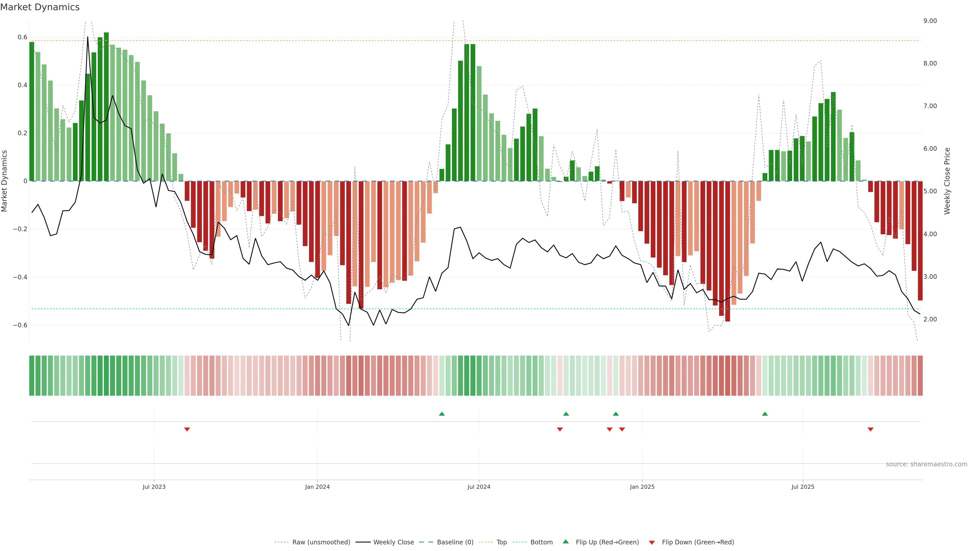Click the last Flip Up marker before Jan 2025
Viewport: 980px width, 551px height.
[616, 414]
